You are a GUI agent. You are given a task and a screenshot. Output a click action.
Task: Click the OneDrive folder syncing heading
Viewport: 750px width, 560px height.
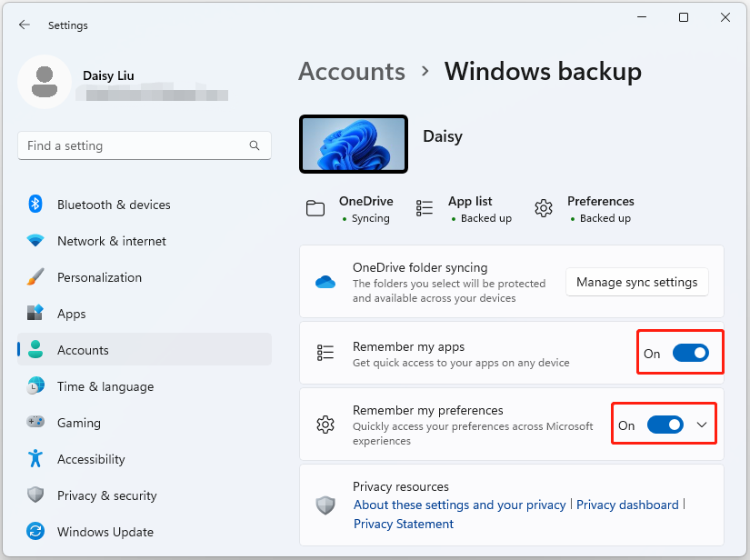(x=420, y=267)
